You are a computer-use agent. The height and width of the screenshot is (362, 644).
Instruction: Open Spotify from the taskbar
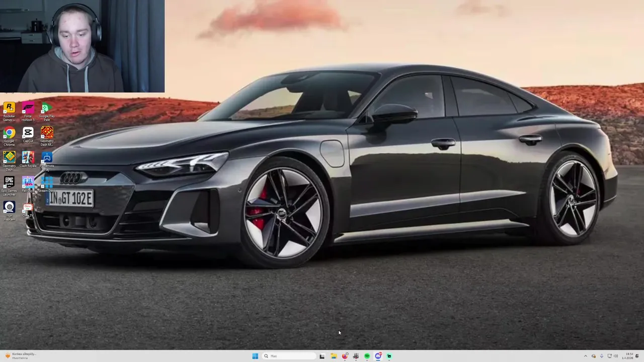367,356
